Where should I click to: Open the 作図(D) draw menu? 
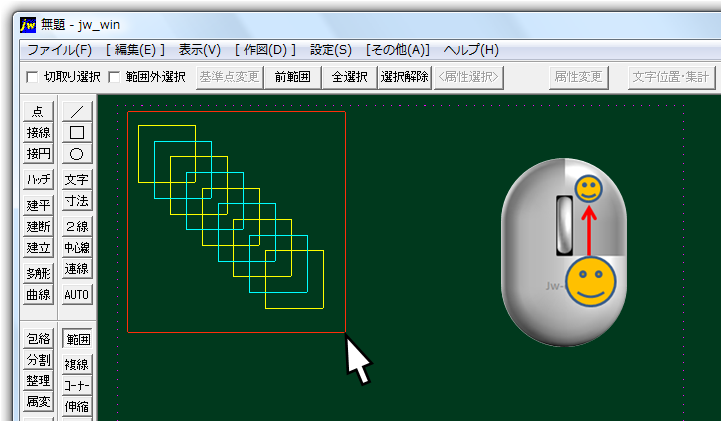tap(265, 50)
